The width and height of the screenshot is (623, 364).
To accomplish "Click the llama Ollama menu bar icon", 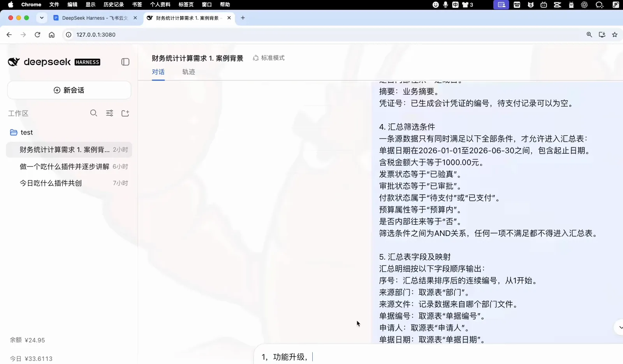I will (x=571, y=5).
